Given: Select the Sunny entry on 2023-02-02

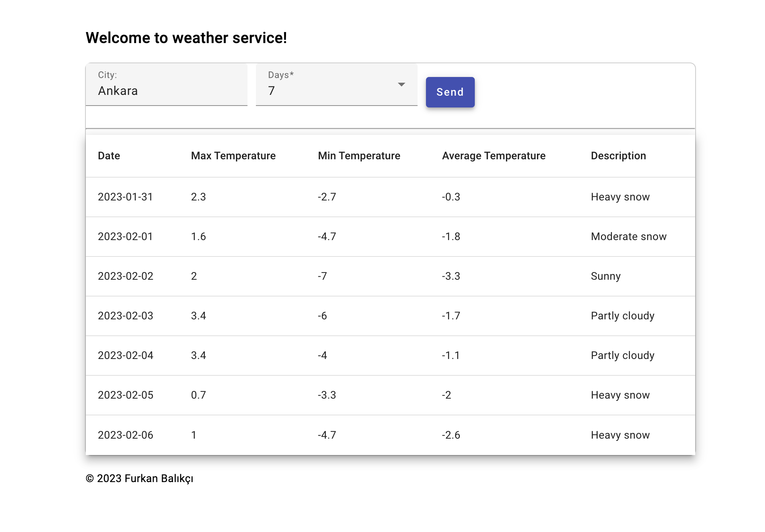Looking at the screenshot, I should [x=606, y=276].
